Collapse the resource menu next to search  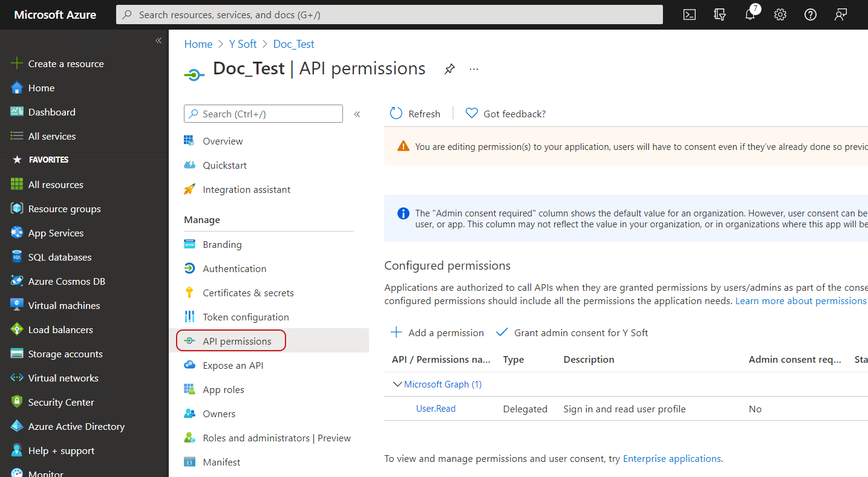357,114
